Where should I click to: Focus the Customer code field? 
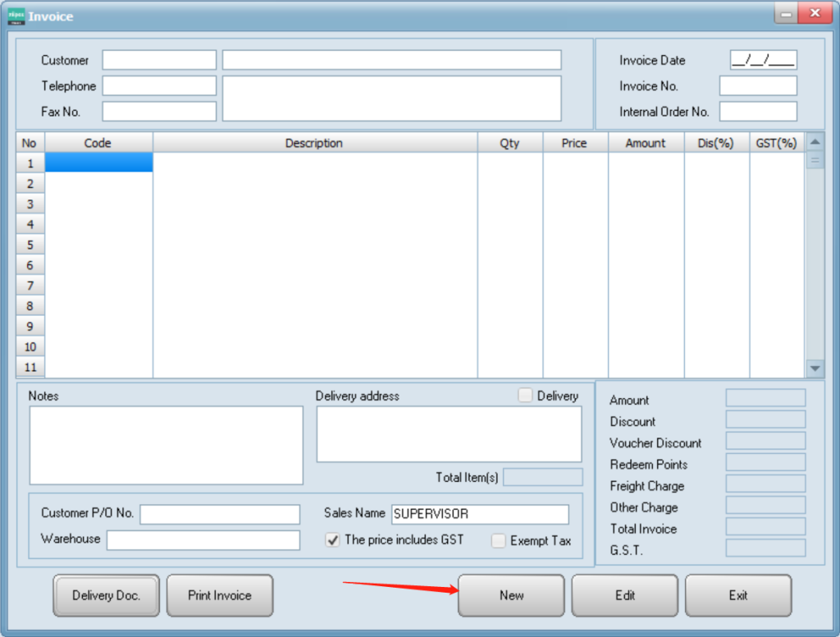(159, 60)
